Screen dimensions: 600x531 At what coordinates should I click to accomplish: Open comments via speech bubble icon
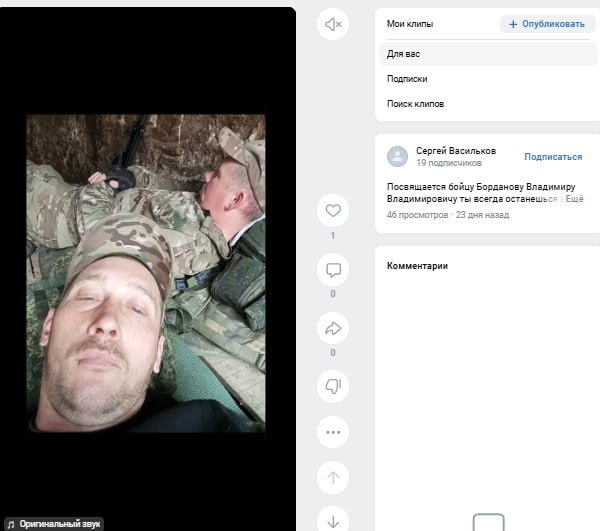(x=333, y=269)
